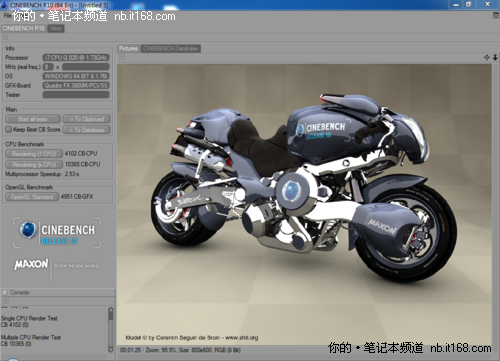Click the To Clipboard button
The height and width of the screenshot is (361, 500).
click(86, 119)
